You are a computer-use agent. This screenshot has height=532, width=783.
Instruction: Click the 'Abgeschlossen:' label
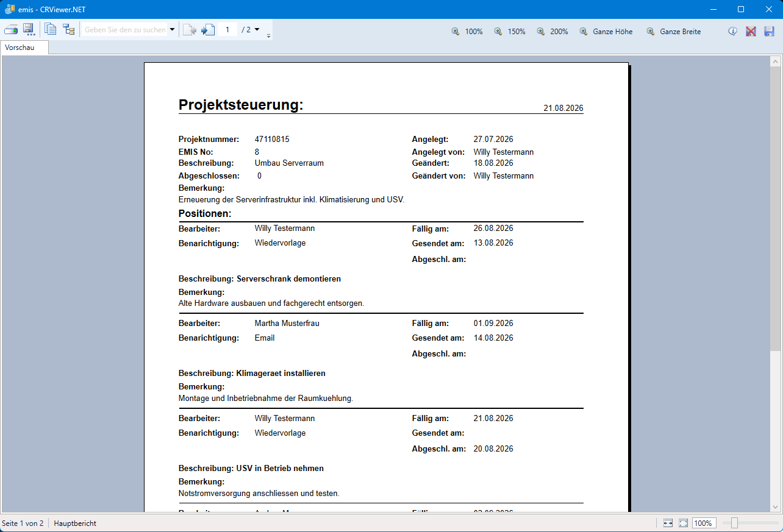pos(209,176)
